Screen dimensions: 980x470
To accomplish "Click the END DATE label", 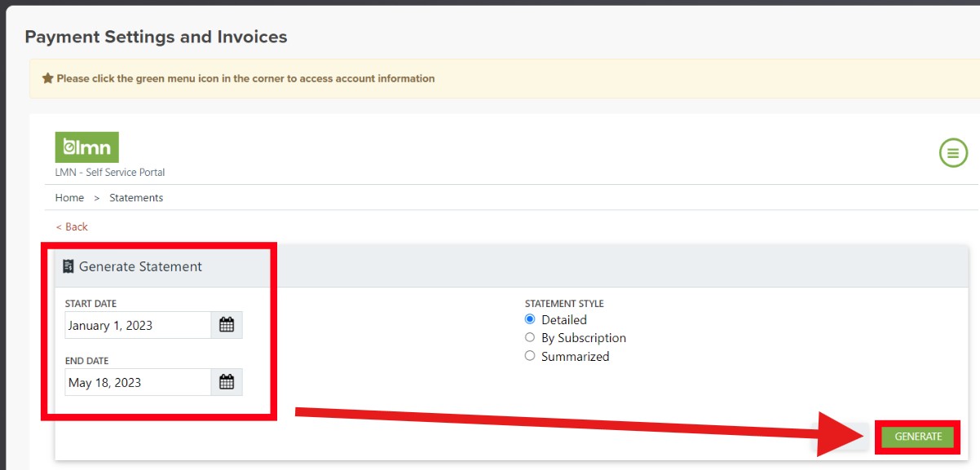I will tap(86, 361).
